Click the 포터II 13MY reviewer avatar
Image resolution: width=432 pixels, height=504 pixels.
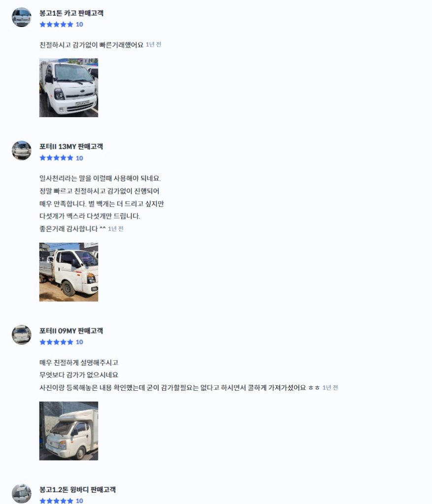(x=22, y=151)
